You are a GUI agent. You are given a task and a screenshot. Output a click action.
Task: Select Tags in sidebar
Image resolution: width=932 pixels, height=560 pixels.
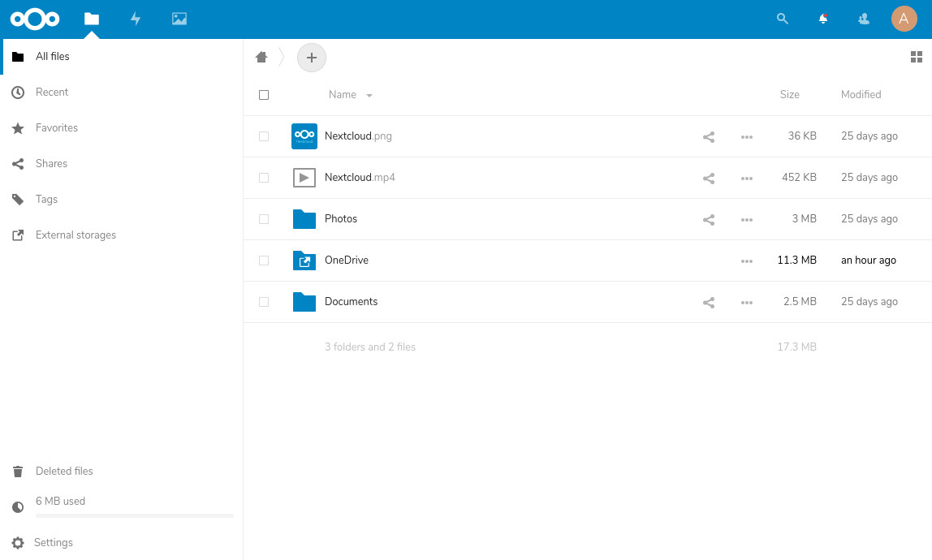click(121, 199)
